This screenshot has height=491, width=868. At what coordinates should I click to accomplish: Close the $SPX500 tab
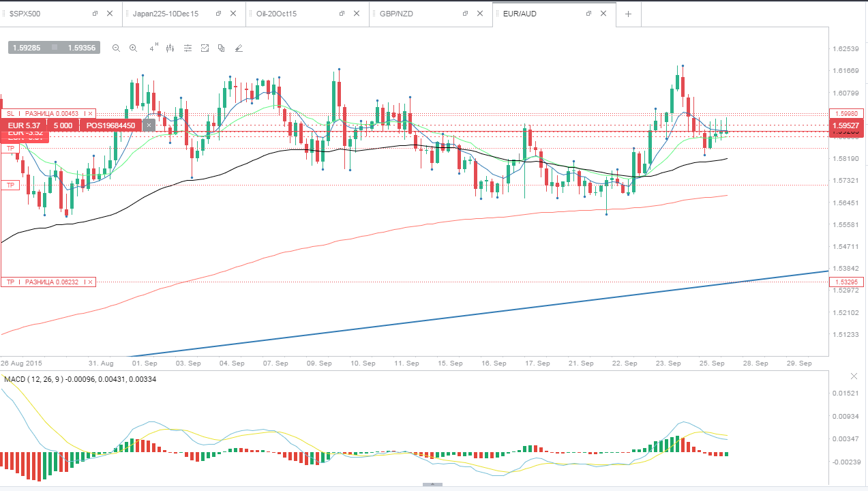110,14
